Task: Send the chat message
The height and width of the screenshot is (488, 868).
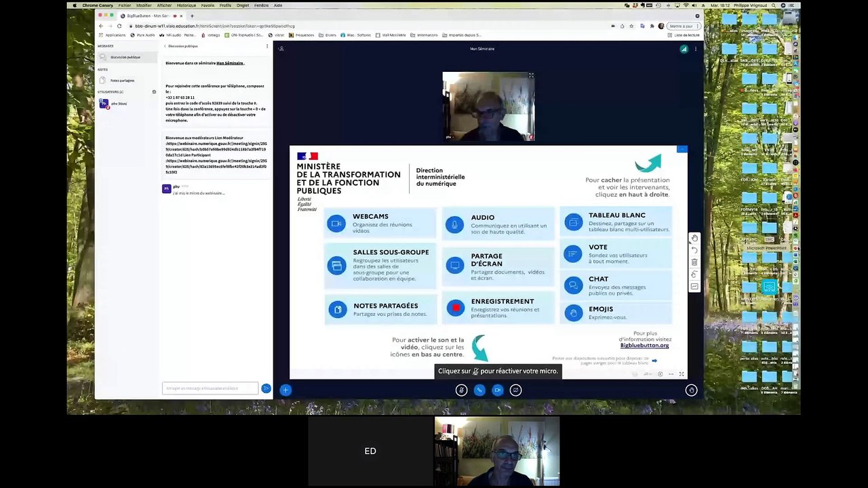Action: [266, 388]
